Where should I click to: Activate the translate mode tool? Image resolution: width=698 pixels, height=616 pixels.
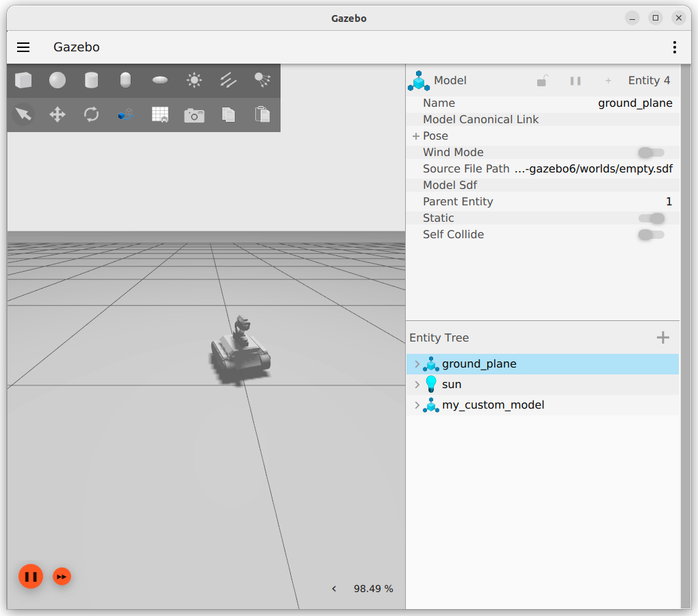57,114
